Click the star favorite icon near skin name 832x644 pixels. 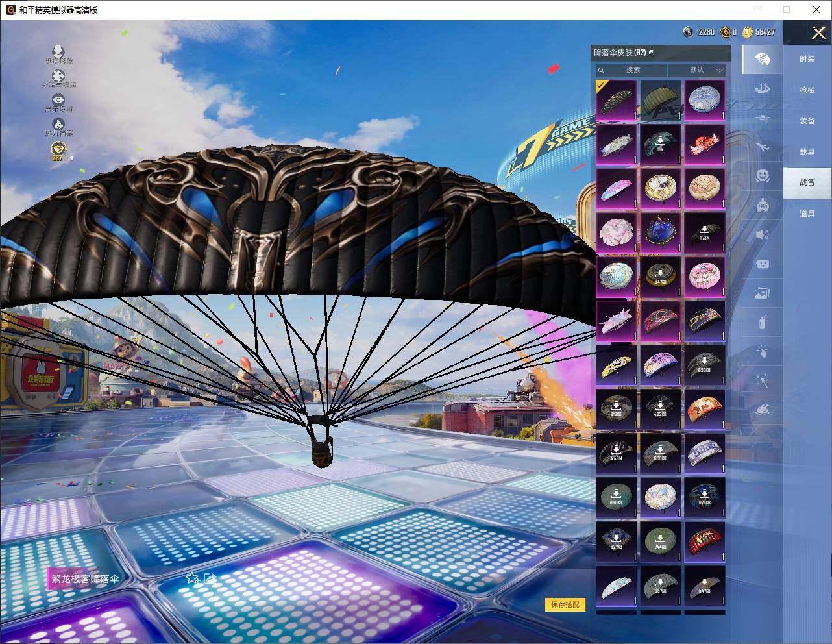coord(192,578)
